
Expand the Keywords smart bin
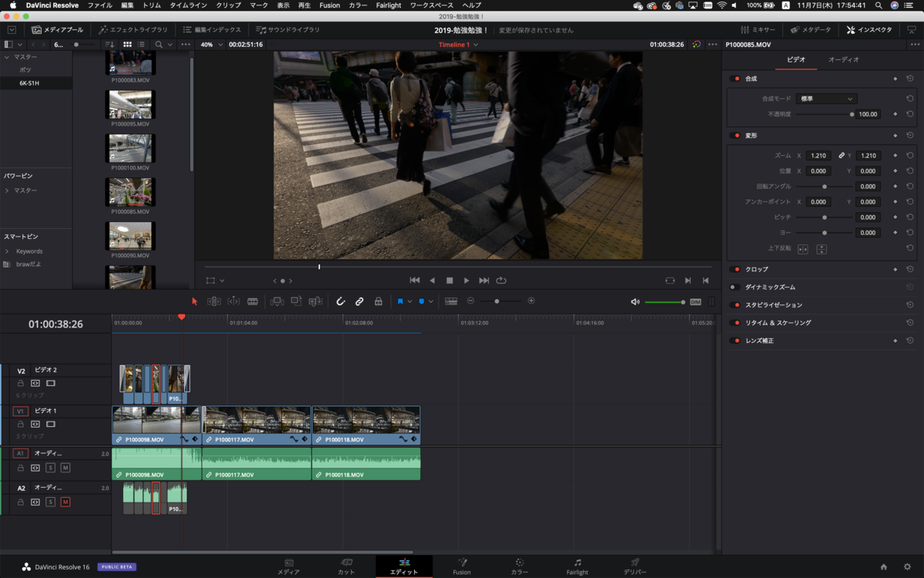(x=7, y=251)
